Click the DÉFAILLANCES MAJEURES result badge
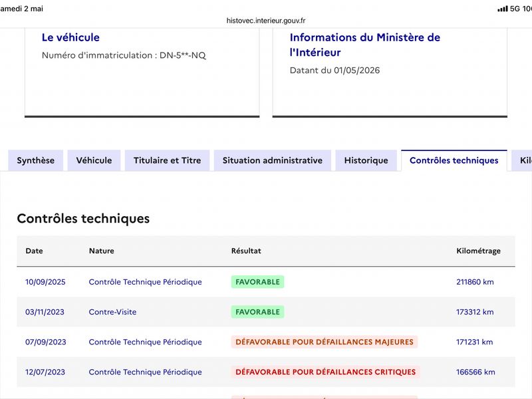 [325, 342]
